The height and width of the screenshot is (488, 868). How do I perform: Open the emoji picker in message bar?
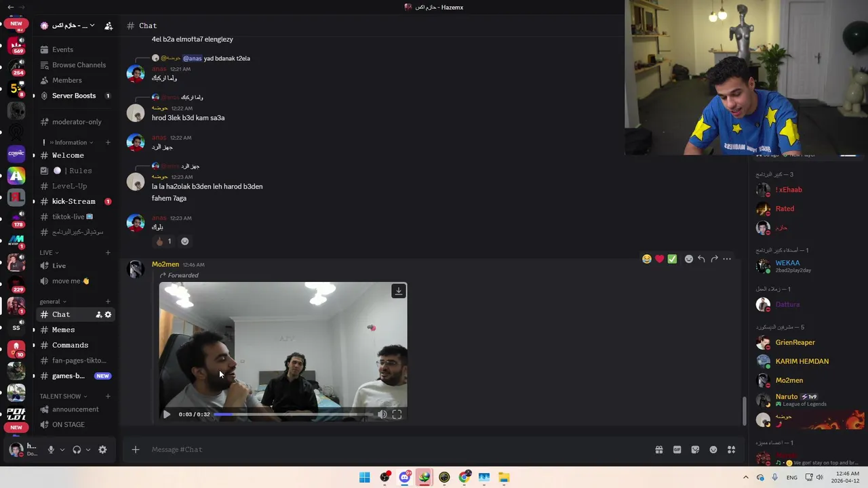713,449
